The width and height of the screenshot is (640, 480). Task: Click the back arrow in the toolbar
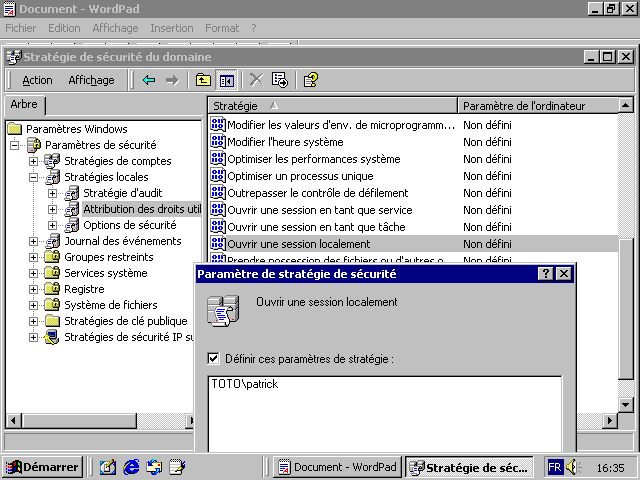149,80
